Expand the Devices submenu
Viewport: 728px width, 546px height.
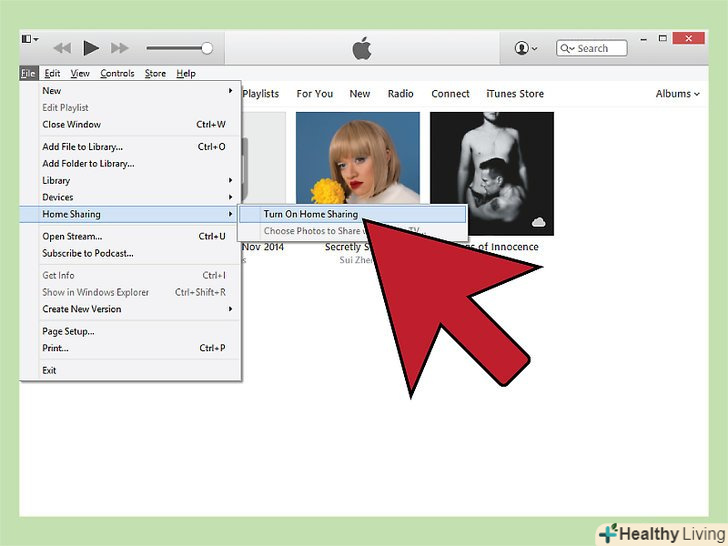pyautogui.click(x=130, y=197)
